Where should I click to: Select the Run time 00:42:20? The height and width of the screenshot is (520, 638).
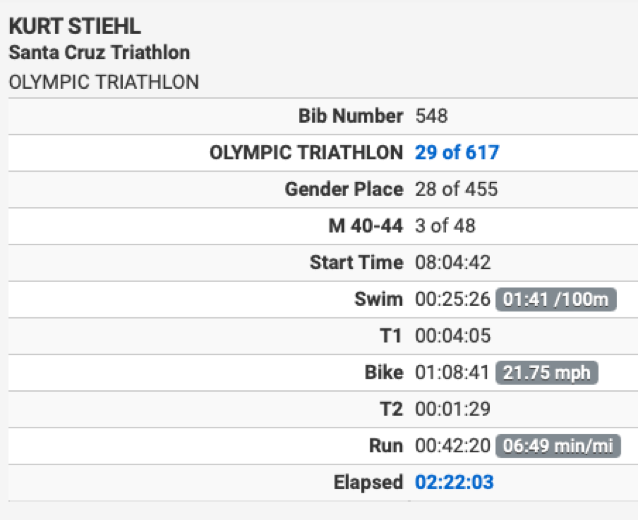click(x=453, y=446)
